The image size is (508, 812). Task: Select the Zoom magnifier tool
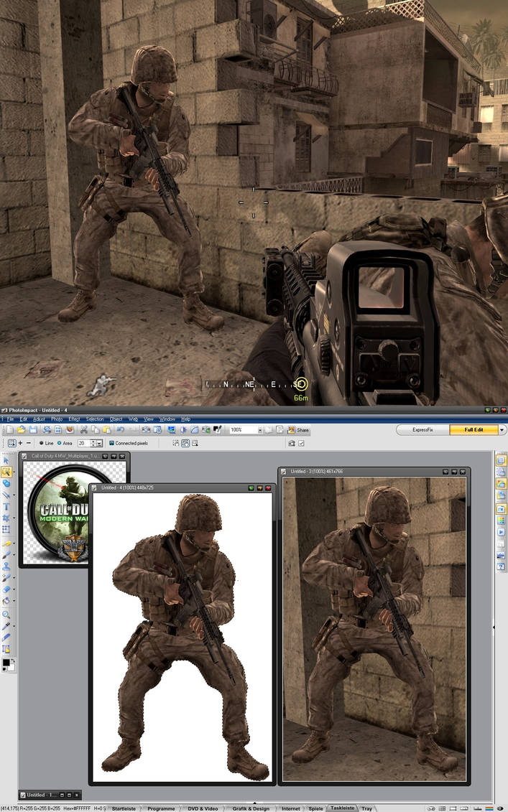(x=6, y=615)
